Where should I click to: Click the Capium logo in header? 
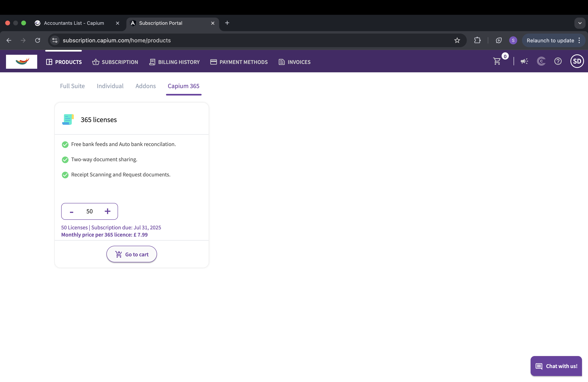[x=21, y=62]
